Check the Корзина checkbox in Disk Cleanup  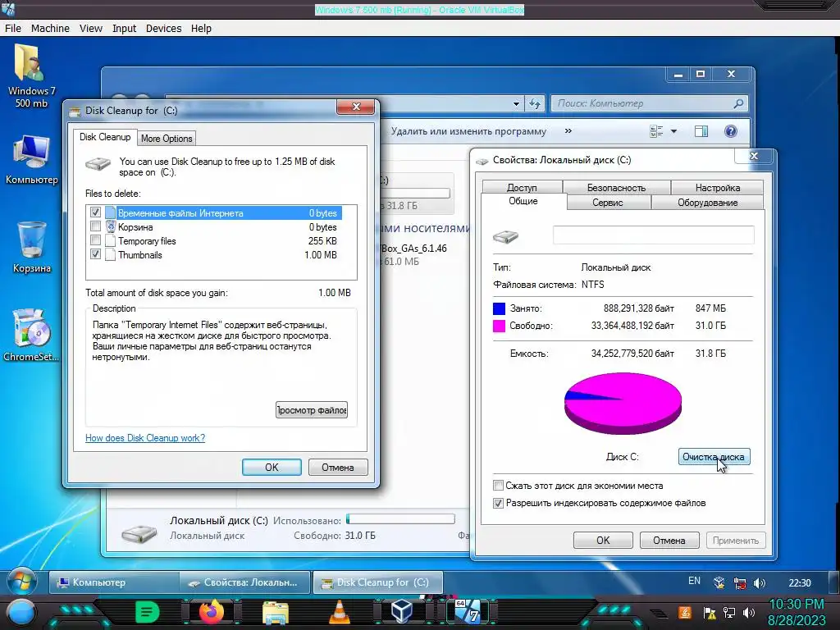[x=95, y=226]
